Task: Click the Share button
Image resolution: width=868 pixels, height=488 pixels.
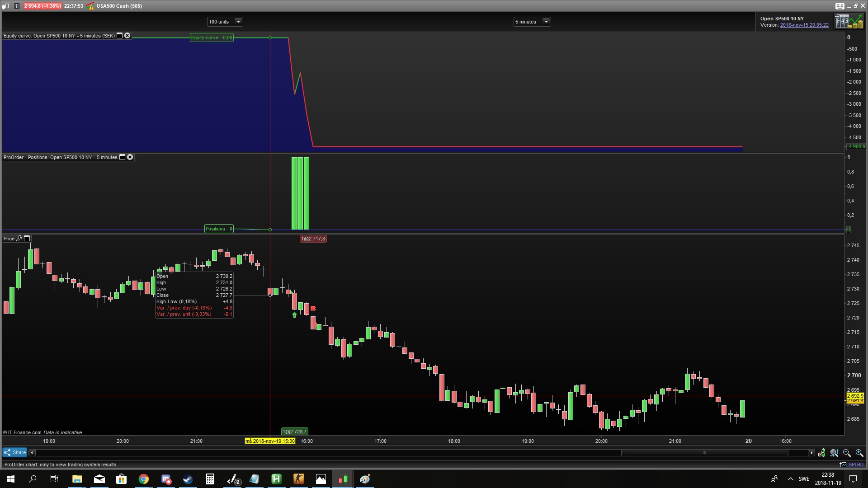Action: 15,452
